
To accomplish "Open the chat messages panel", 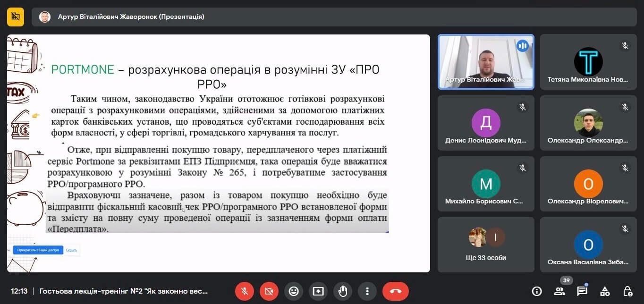I will point(582,291).
